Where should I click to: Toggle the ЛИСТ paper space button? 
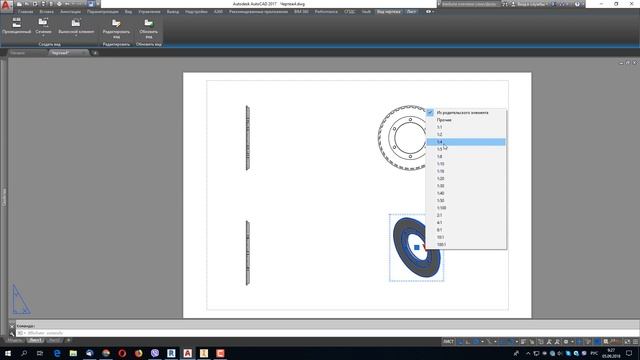point(448,342)
